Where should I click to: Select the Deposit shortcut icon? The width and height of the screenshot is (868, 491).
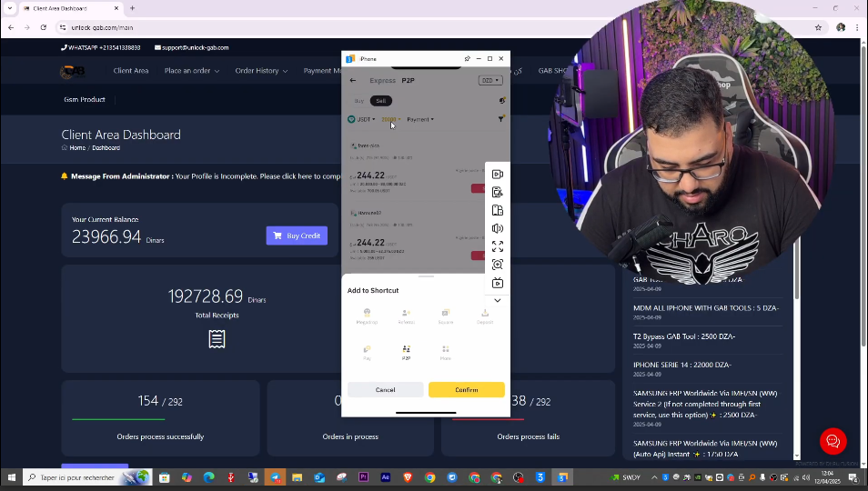click(484, 316)
